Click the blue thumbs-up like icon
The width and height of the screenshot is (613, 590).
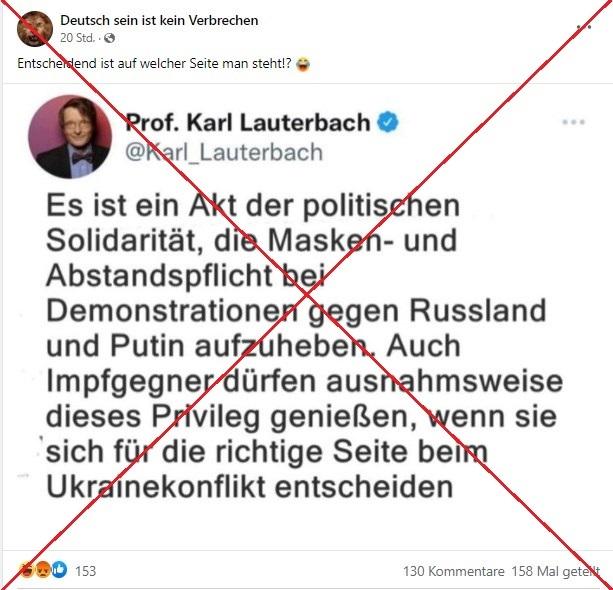point(59,570)
